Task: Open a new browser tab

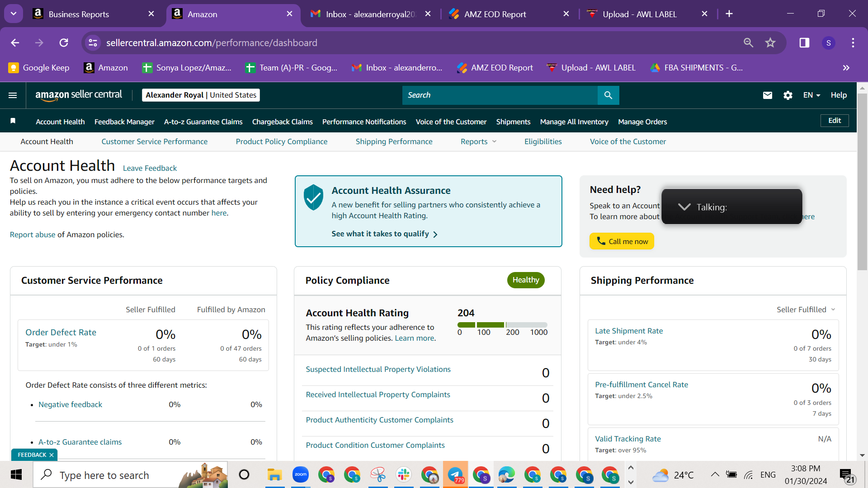Action: coord(729,14)
